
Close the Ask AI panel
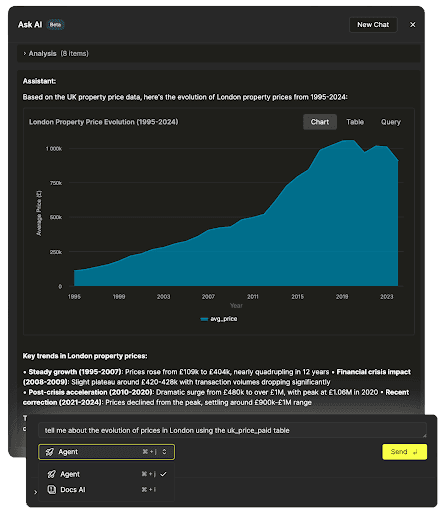coord(413,25)
